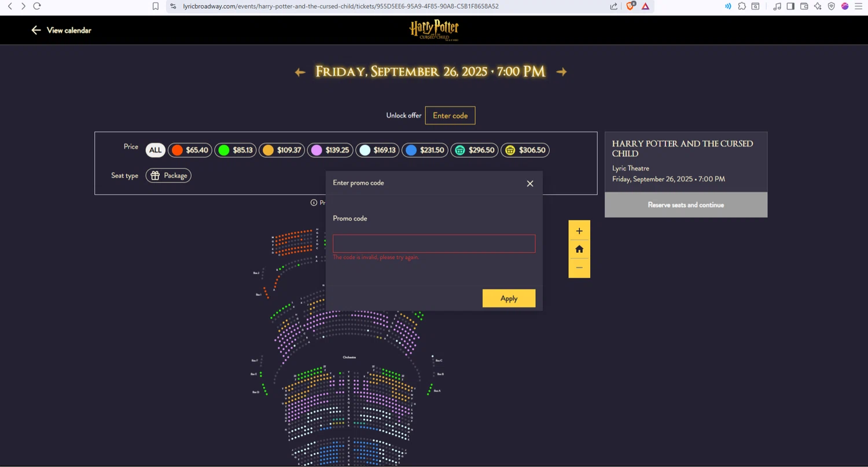Filter seats by $139.25 price
Image resolution: width=868 pixels, height=467 pixels.
coord(330,150)
